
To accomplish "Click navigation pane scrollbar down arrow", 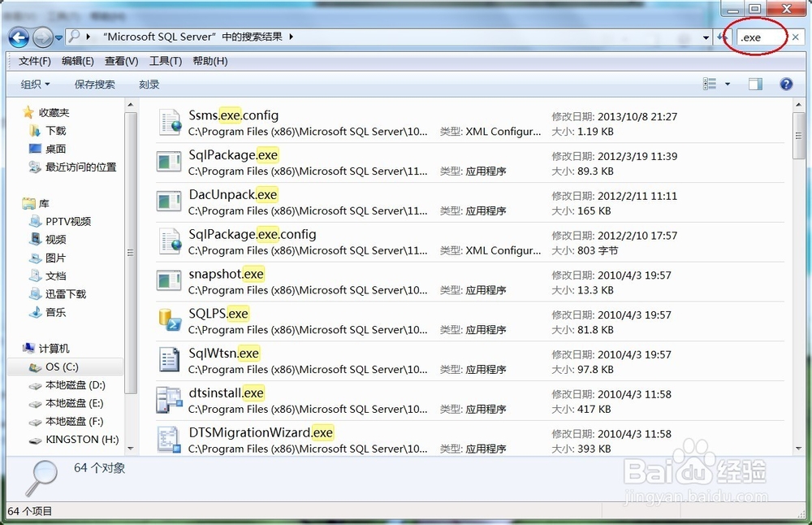I will (x=131, y=449).
